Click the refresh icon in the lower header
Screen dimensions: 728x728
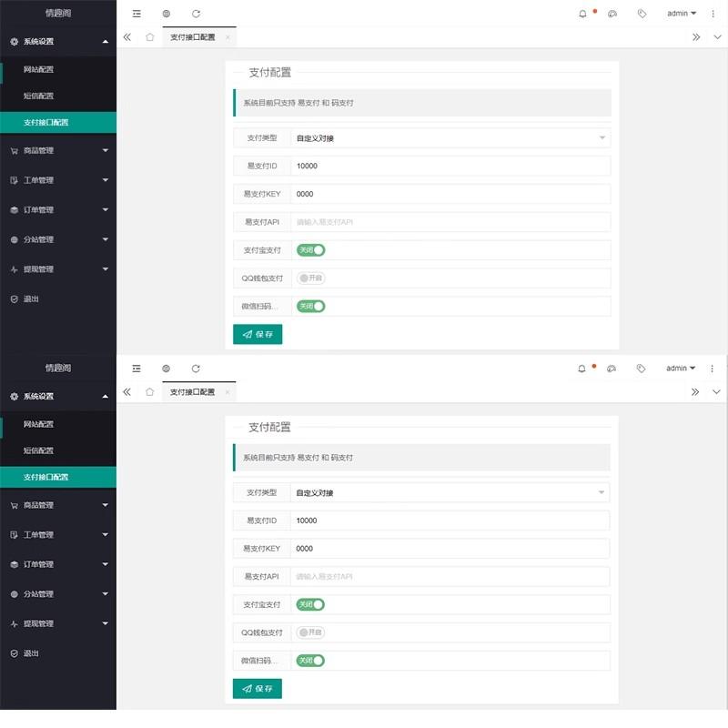[x=196, y=369]
